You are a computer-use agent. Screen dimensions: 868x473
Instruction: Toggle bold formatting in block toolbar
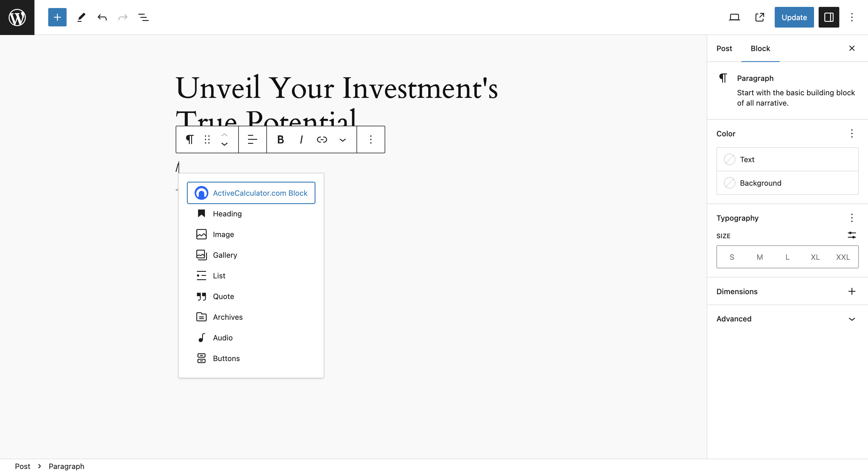tap(280, 139)
